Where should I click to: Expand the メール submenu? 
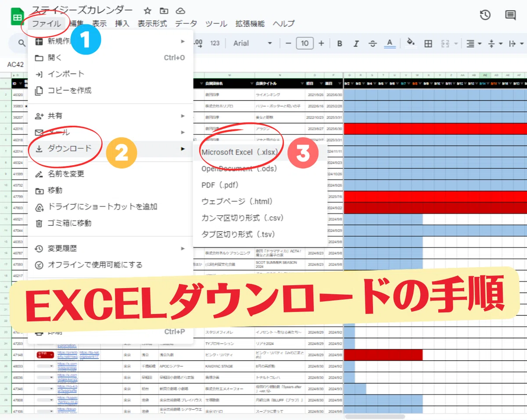[x=110, y=132]
